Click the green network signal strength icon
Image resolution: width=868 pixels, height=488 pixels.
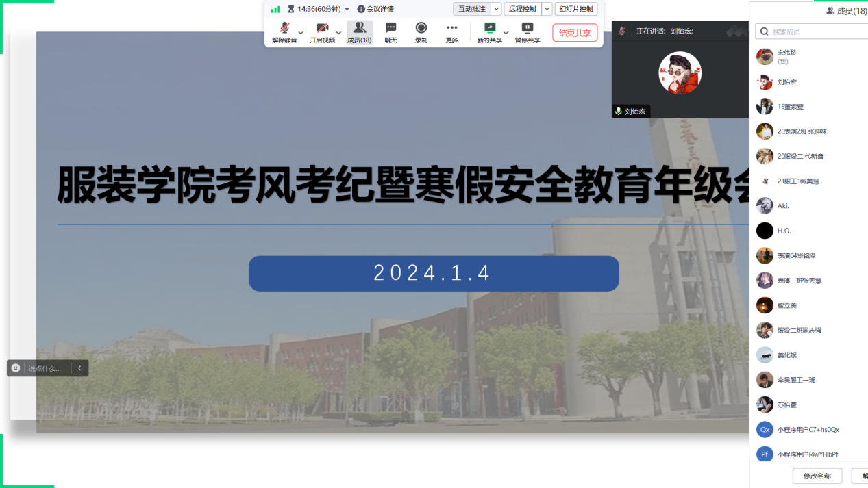click(x=275, y=9)
